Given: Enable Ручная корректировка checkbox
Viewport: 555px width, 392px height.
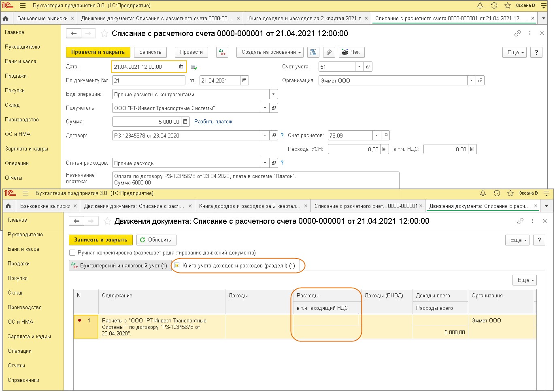Looking at the screenshot, I should 72,253.
